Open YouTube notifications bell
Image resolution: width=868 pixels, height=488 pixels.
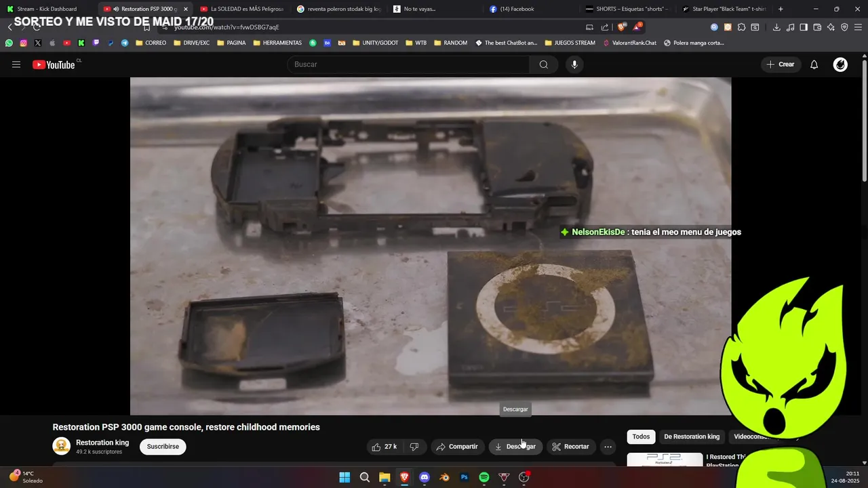814,64
